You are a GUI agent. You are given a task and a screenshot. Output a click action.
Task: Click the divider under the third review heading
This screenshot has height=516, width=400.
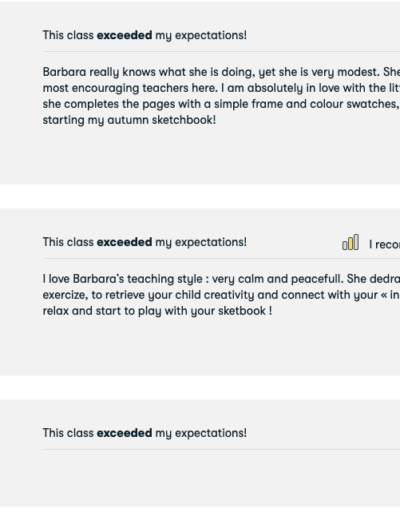[221, 449]
